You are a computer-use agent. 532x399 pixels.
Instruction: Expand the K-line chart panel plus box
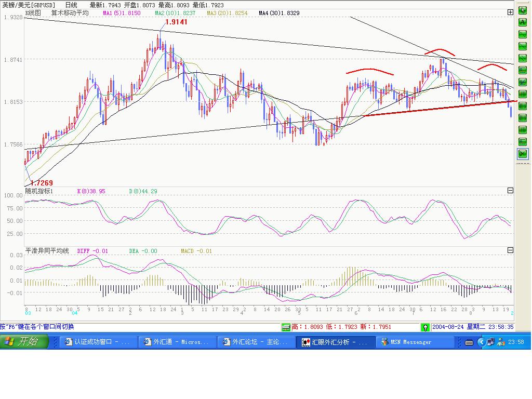(510, 12)
